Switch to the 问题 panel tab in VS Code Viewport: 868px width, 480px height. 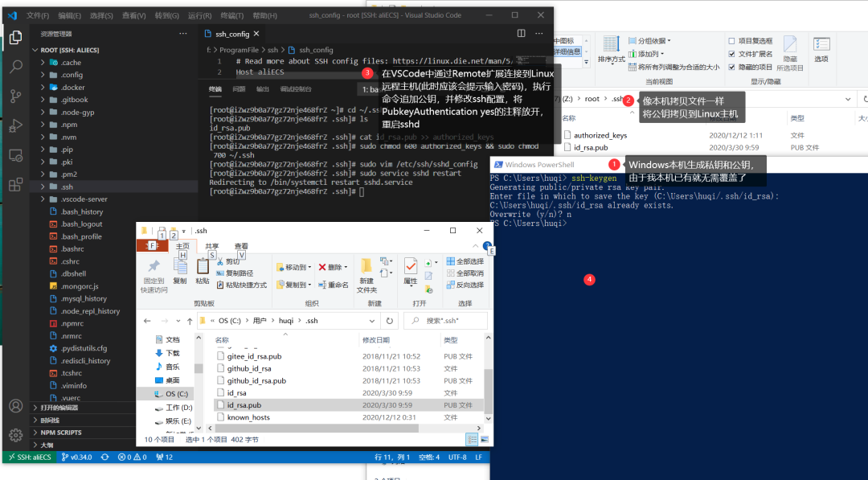click(239, 89)
